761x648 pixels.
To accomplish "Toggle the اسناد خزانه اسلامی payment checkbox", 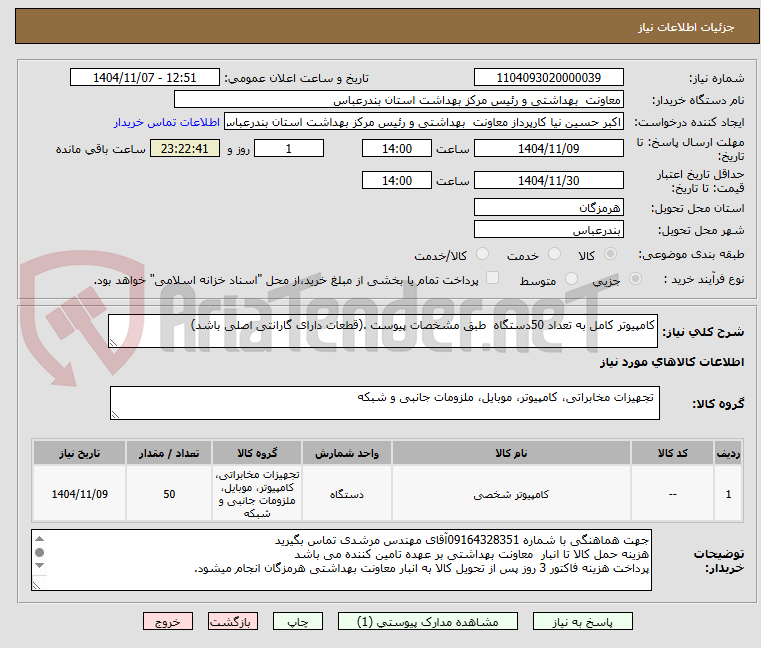I will pyautogui.click(x=493, y=278).
